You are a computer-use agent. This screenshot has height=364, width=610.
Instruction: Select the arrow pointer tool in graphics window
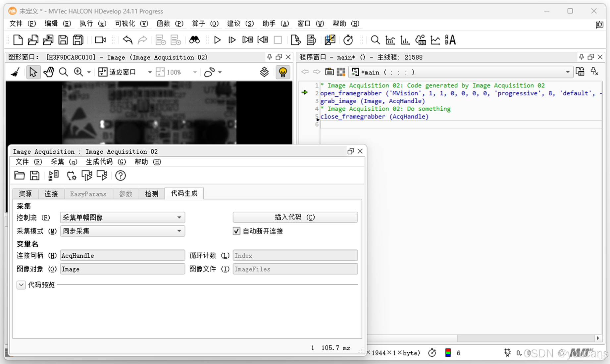(x=33, y=72)
